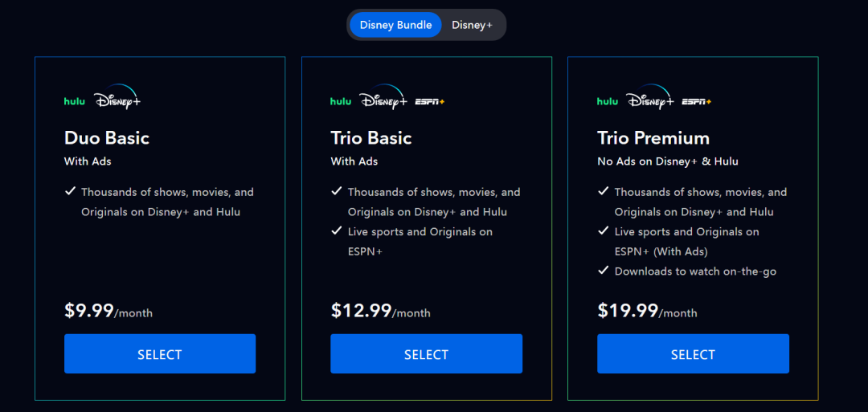
Task: Click the Disney+ logo in Duo Basic card
Action: [x=117, y=100]
